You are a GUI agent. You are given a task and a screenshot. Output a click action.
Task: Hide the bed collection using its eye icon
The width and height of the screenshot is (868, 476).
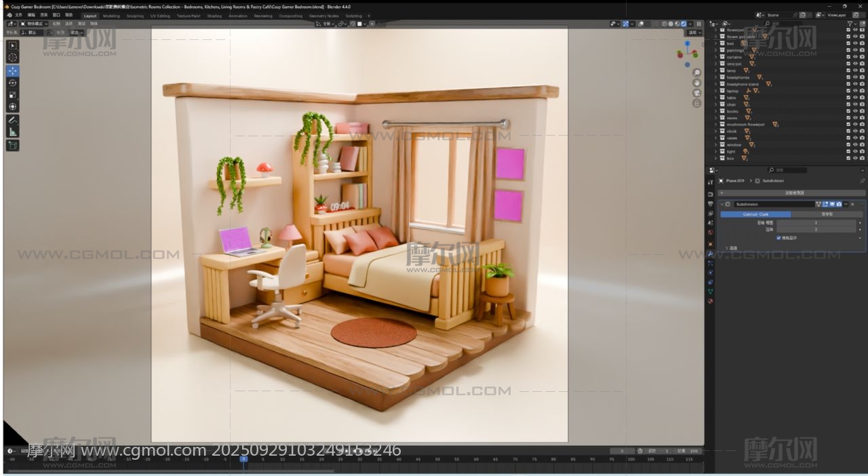(x=855, y=43)
